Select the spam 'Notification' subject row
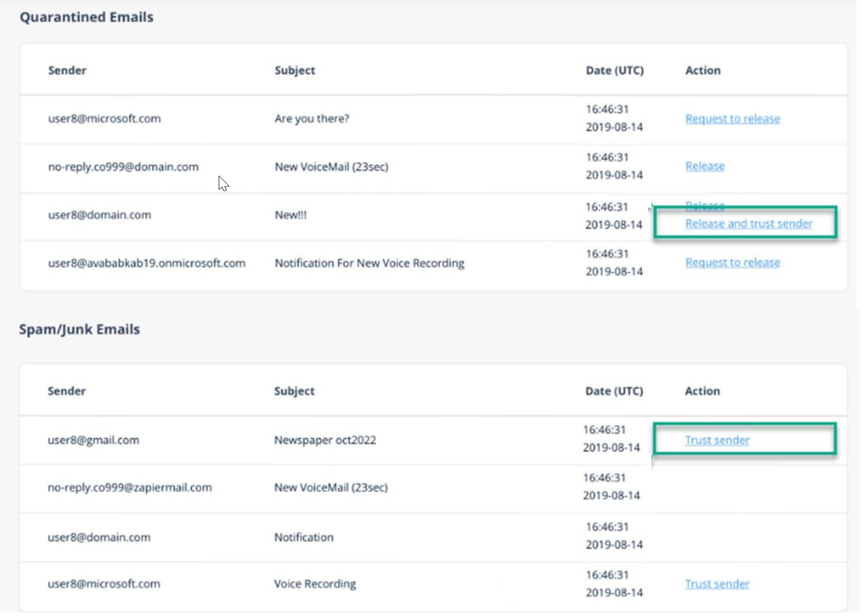Image resolution: width=862 pixels, height=616 pixels. (433, 537)
